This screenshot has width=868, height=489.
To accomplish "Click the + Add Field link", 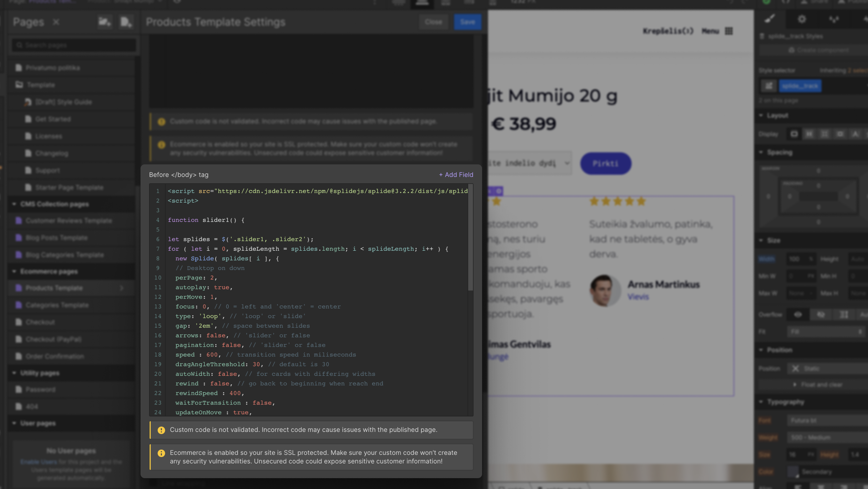I will (x=455, y=174).
